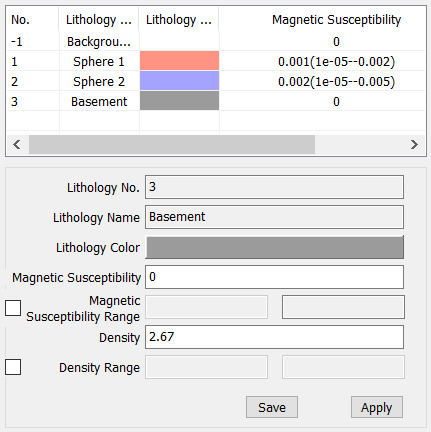Select the Sphere 1 red color cell
The image size is (431, 432).
179,61
